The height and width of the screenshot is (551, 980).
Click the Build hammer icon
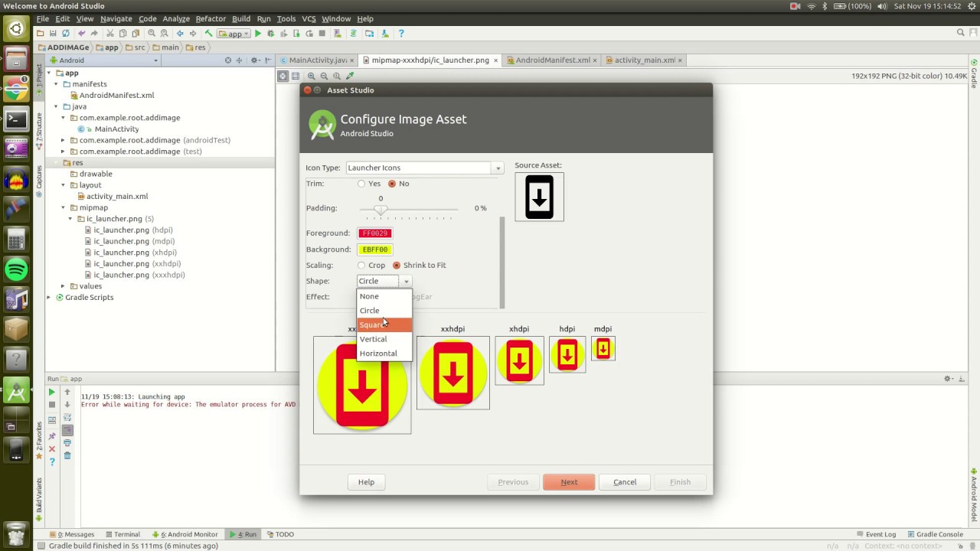[x=209, y=33]
